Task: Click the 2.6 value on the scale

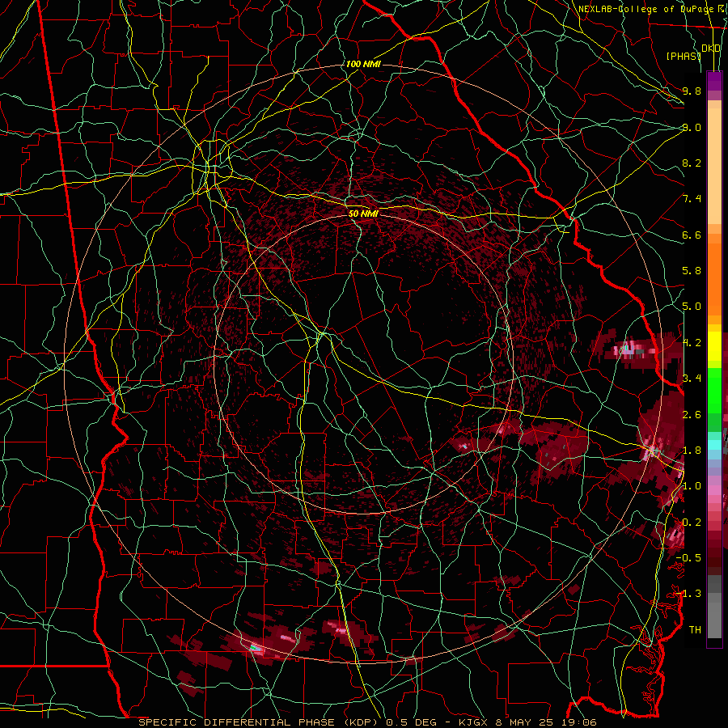Action: coord(692,415)
